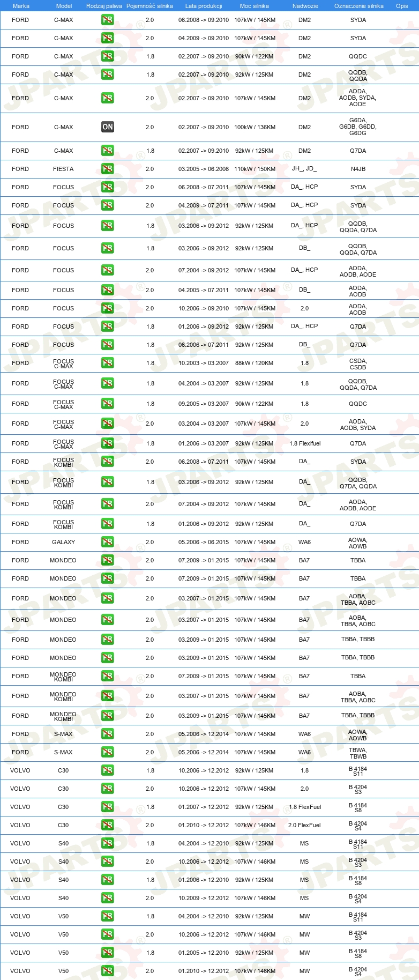Click the petrol icon in the Volvo C30 B 4184 S11 row
The image size is (419, 980).
[108, 770]
